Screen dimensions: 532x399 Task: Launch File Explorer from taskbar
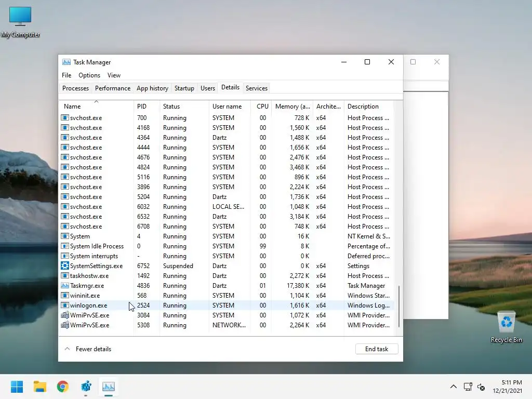click(39, 387)
